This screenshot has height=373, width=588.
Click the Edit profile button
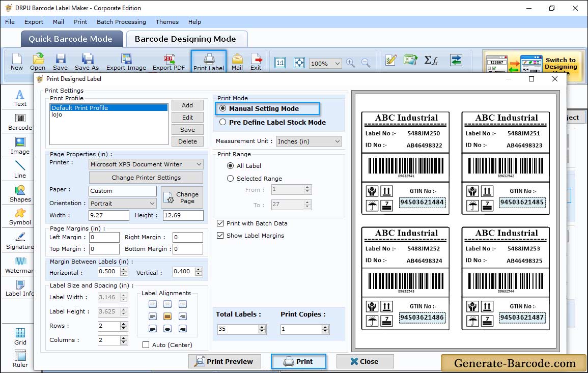[187, 118]
